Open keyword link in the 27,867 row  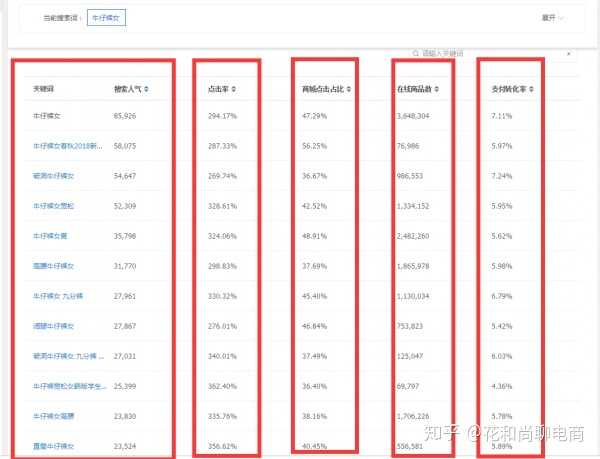(53, 326)
